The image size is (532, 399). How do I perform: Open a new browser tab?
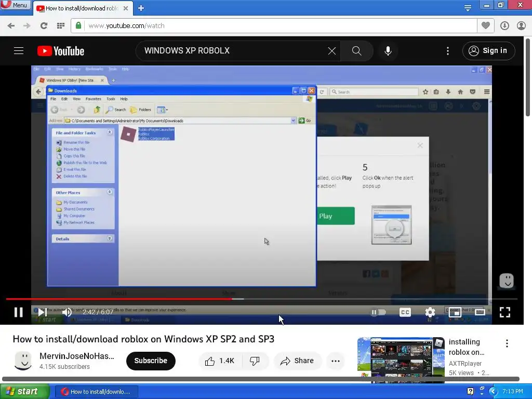click(x=141, y=8)
